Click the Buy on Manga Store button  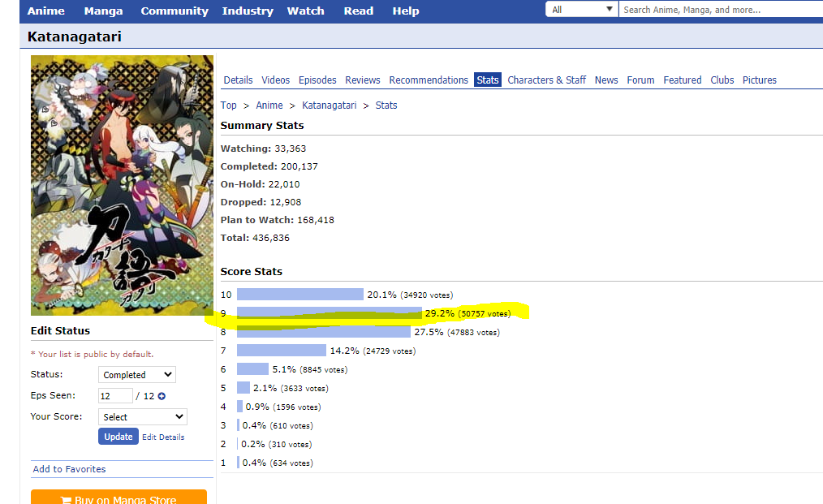[118, 499]
